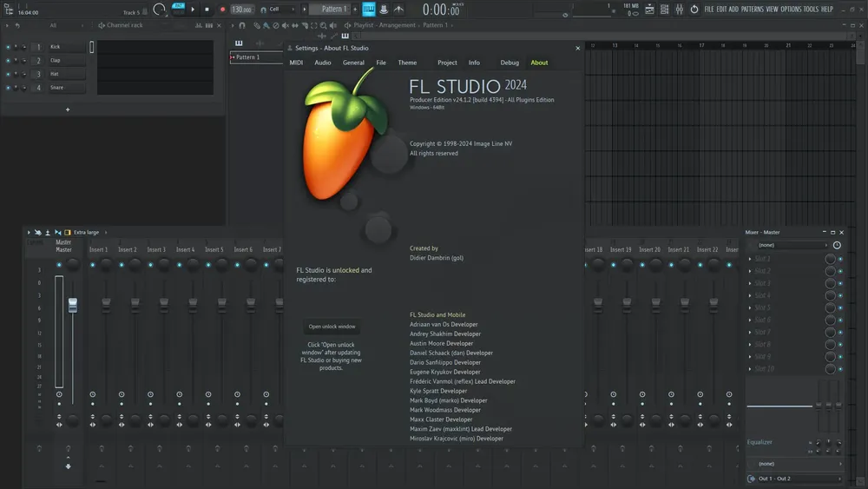Toggle Master track mute LED
This screenshot has height=489, width=868.
coord(59,265)
